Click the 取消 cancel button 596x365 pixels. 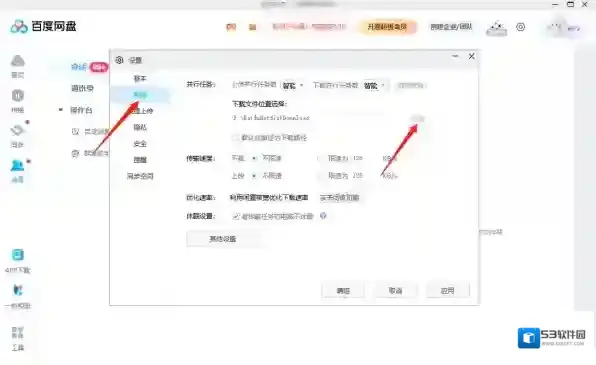[x=395, y=290]
